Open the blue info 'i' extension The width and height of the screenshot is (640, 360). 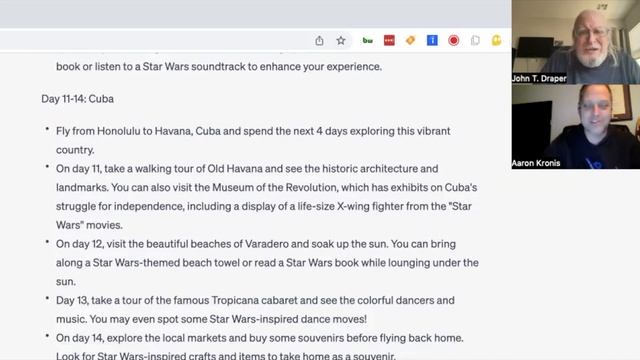click(432, 40)
